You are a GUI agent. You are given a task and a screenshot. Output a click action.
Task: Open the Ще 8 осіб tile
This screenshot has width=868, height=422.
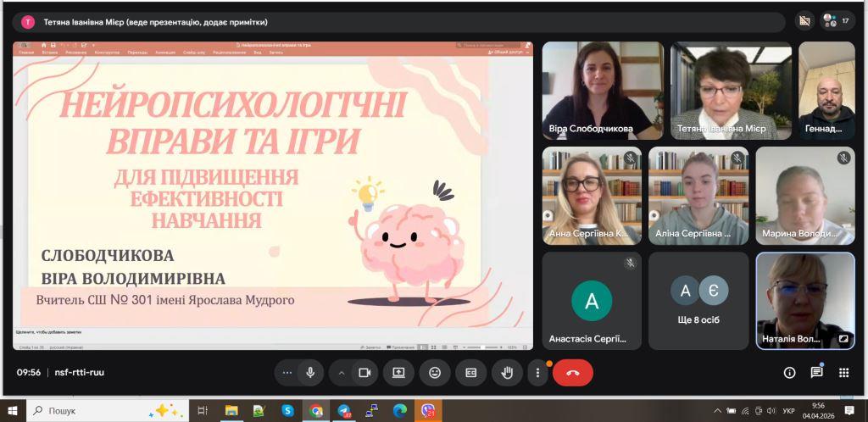[698, 301]
